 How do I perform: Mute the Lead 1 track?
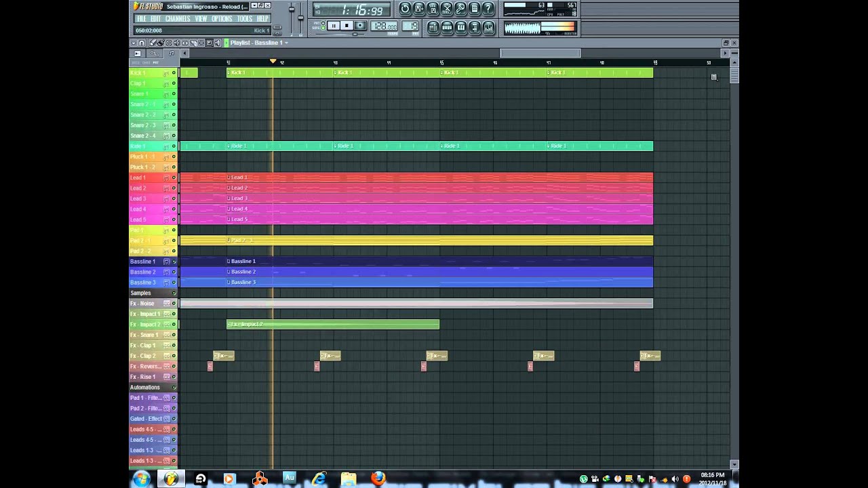point(174,178)
